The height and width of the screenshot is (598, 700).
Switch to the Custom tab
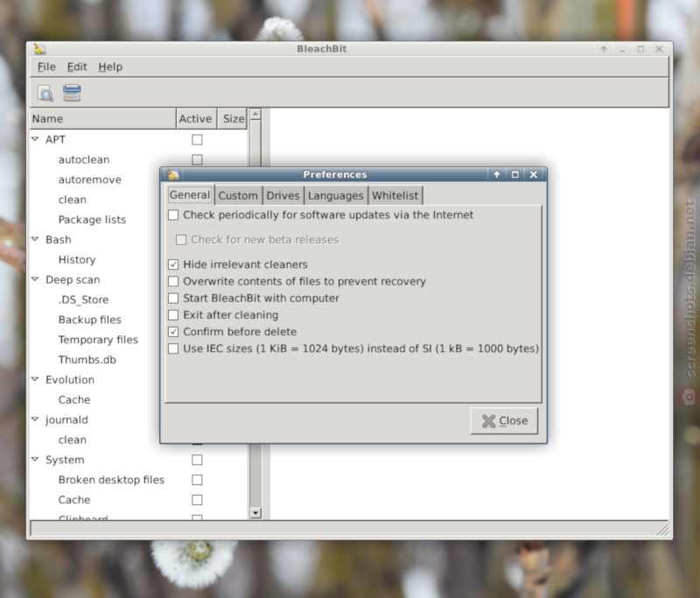[x=238, y=195]
